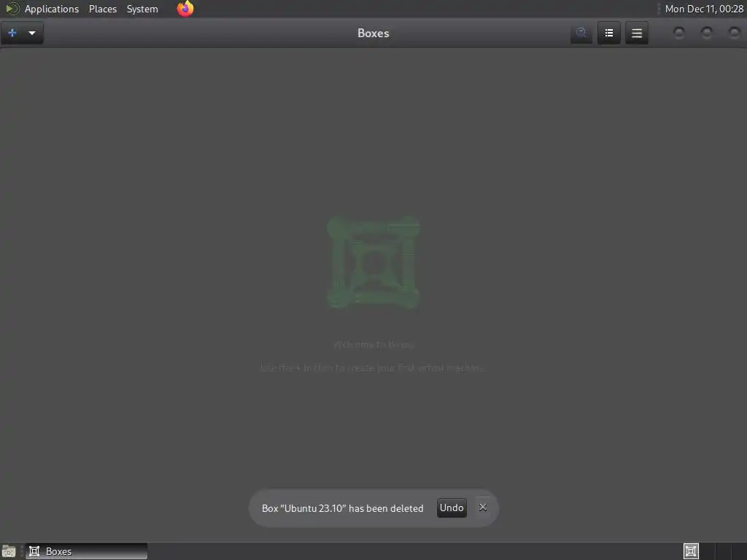Dismiss the deleted box notification
The height and width of the screenshot is (560, 747).
tap(483, 507)
